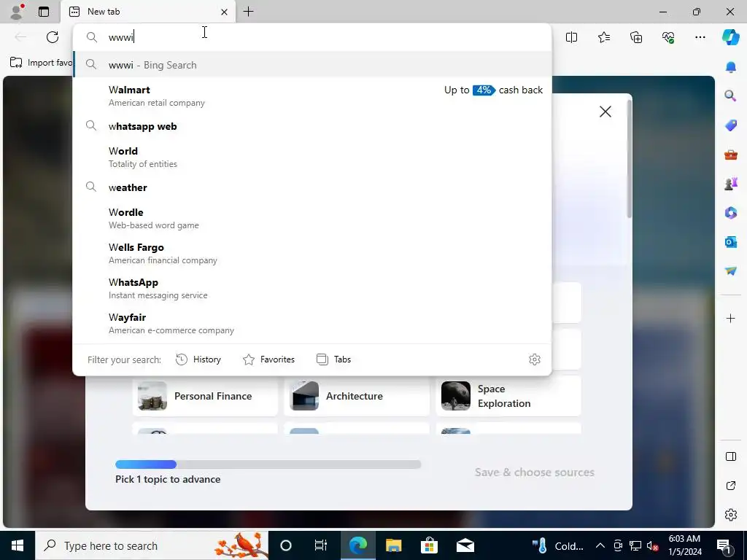This screenshot has height=560, width=747.
Task: Open Settings and more ellipsis menu
Action: [700, 37]
